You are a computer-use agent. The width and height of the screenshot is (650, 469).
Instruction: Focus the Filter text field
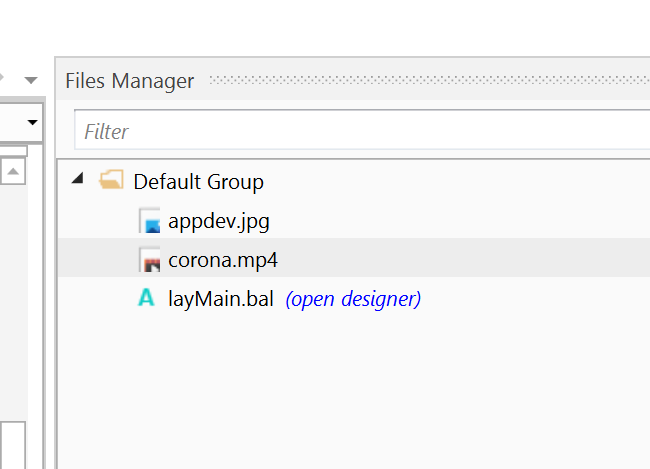pos(360,131)
